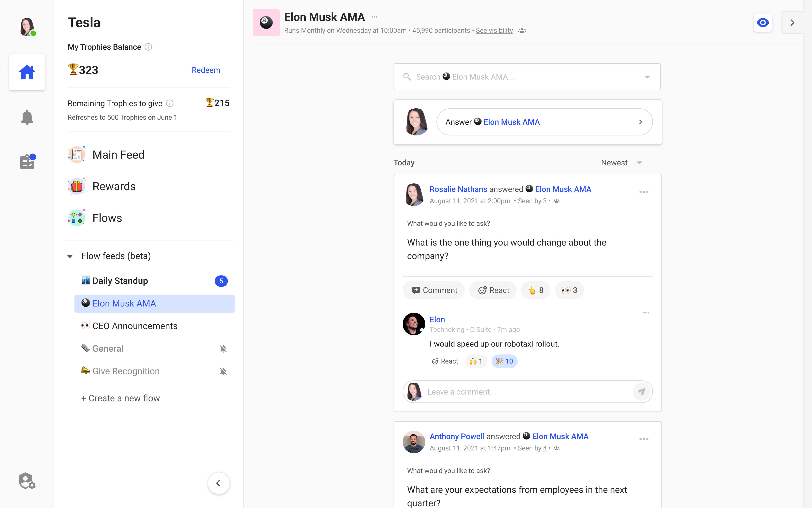This screenshot has height=508, width=812.
Task: Open the Newest sort dropdown
Action: (x=621, y=163)
